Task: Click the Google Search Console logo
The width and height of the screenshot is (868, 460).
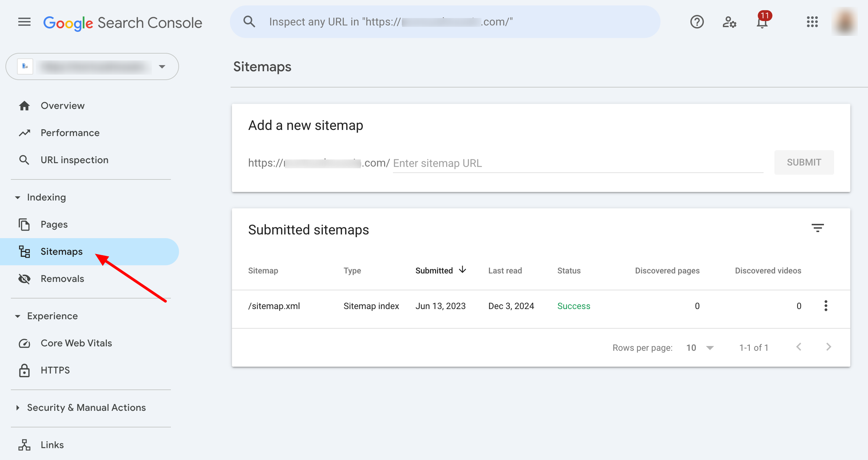Action: coord(123,23)
